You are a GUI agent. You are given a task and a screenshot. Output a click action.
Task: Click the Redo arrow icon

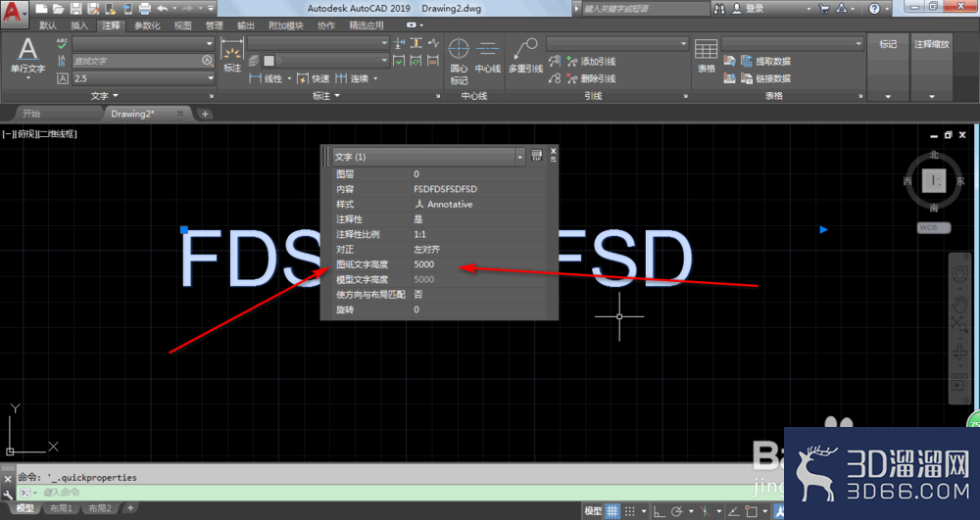[x=187, y=9]
